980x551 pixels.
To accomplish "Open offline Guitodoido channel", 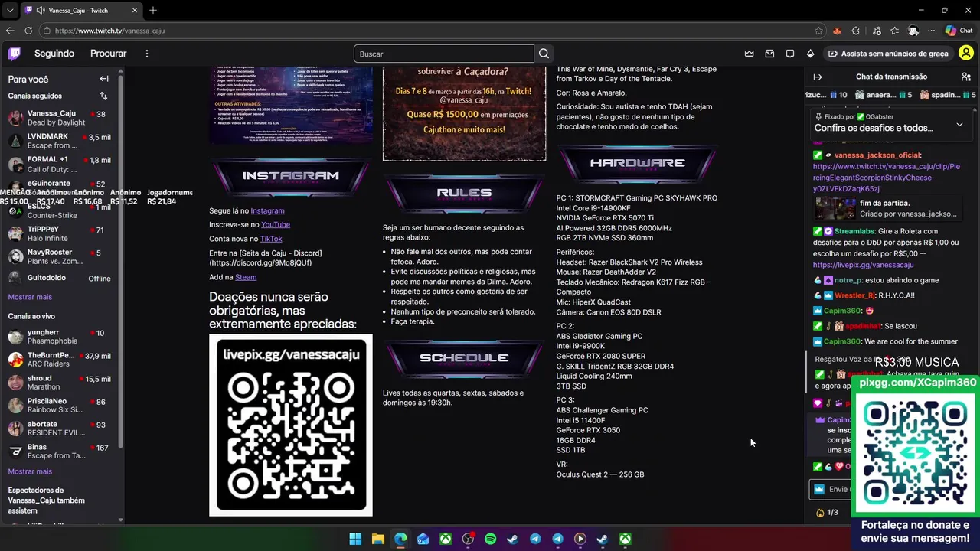I will [60, 278].
